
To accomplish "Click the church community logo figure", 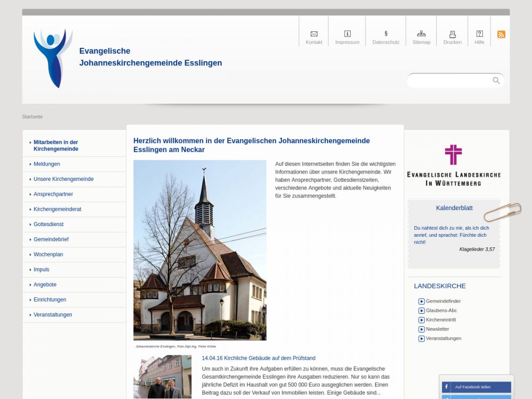I will pyautogui.click(x=53, y=58).
